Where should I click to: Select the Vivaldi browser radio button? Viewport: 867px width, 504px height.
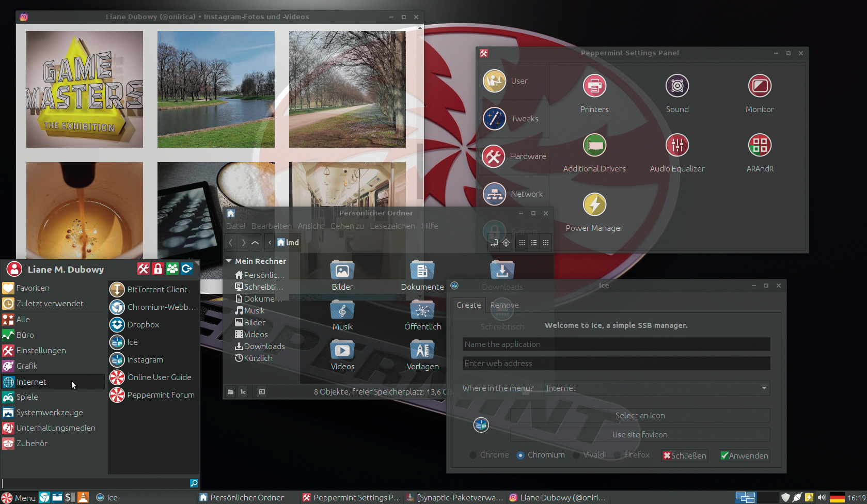coord(576,455)
